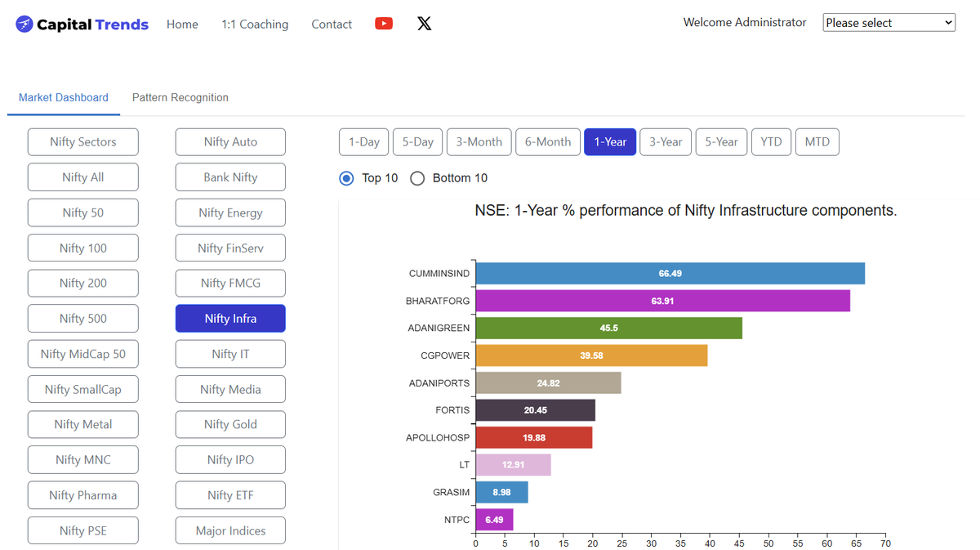Image resolution: width=980 pixels, height=550 pixels.
Task: Select the Top 10 radio button
Action: coord(346,178)
